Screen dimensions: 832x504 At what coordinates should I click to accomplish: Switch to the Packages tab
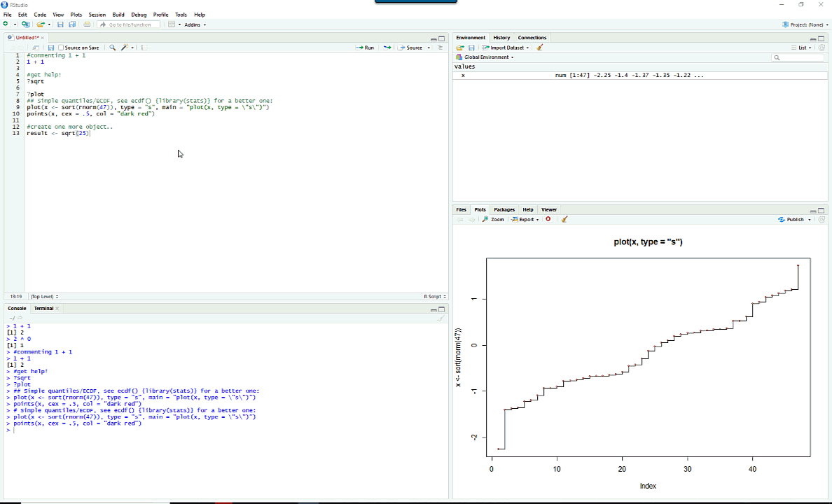click(x=504, y=209)
